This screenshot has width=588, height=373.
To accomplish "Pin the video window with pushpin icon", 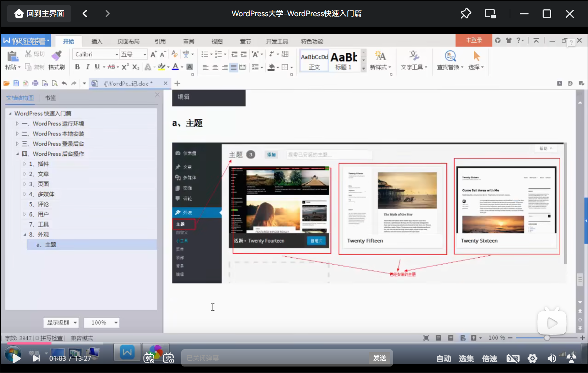I will point(465,14).
